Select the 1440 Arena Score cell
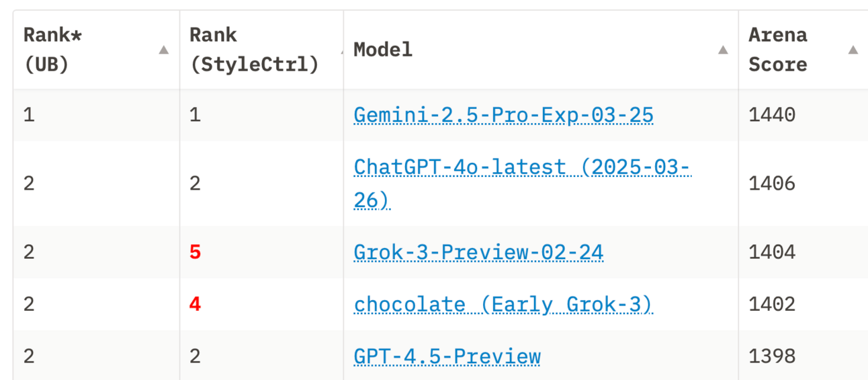This screenshot has width=868, height=380. (772, 115)
